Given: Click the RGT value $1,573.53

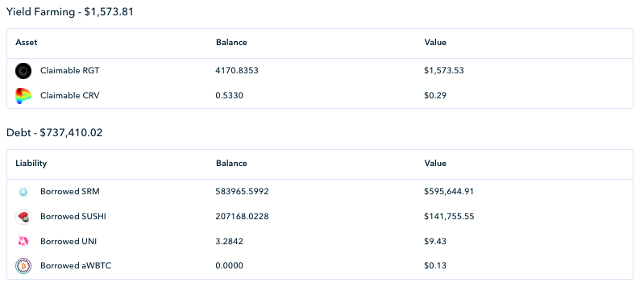Looking at the screenshot, I should (444, 70).
